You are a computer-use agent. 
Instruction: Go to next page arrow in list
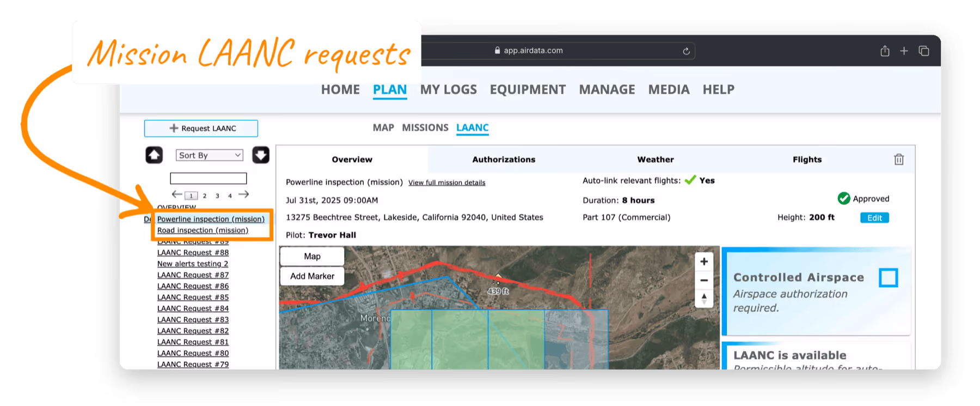click(x=243, y=194)
